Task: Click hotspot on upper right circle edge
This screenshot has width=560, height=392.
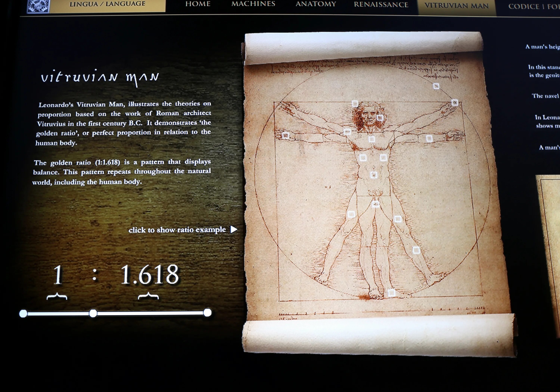Action: 436,86
